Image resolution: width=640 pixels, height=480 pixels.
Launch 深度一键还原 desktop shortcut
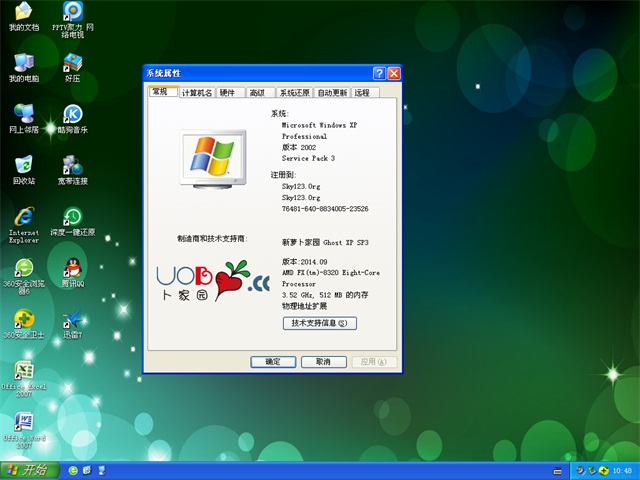click(x=72, y=216)
